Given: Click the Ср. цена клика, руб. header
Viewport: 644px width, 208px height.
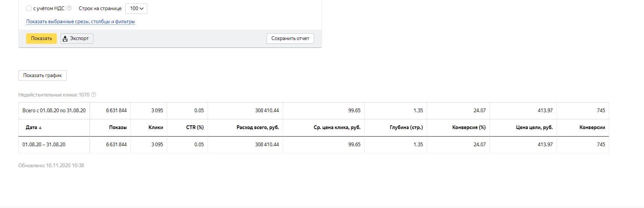Looking at the screenshot, I should [337, 128].
